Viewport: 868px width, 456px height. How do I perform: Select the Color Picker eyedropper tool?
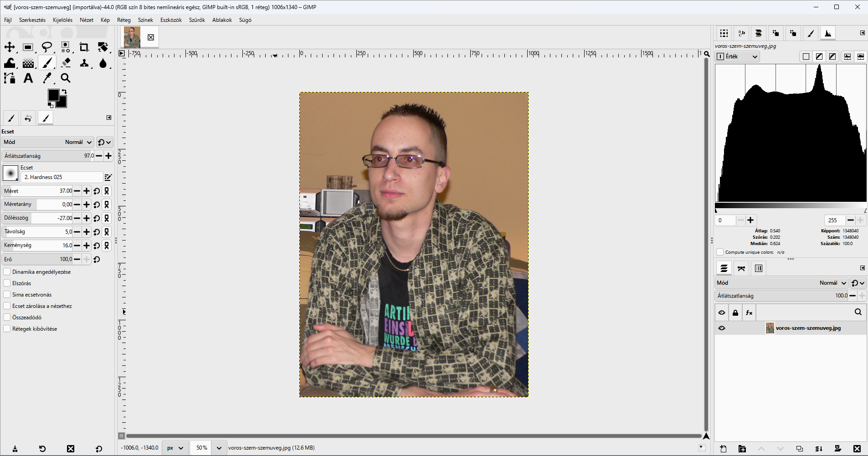(47, 78)
